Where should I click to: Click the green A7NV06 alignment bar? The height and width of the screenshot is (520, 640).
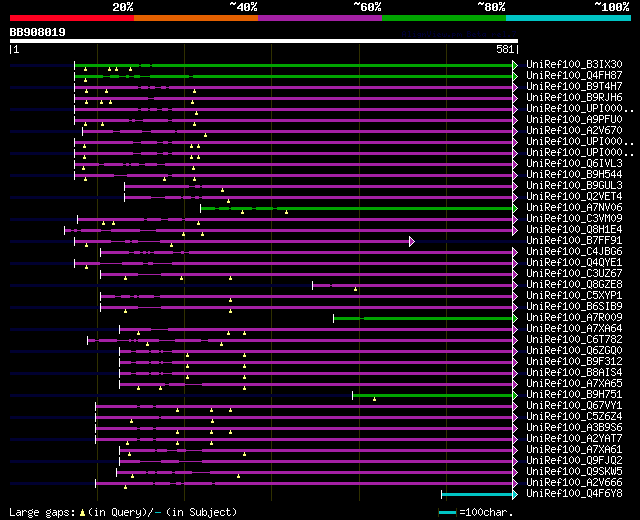(x=357, y=209)
